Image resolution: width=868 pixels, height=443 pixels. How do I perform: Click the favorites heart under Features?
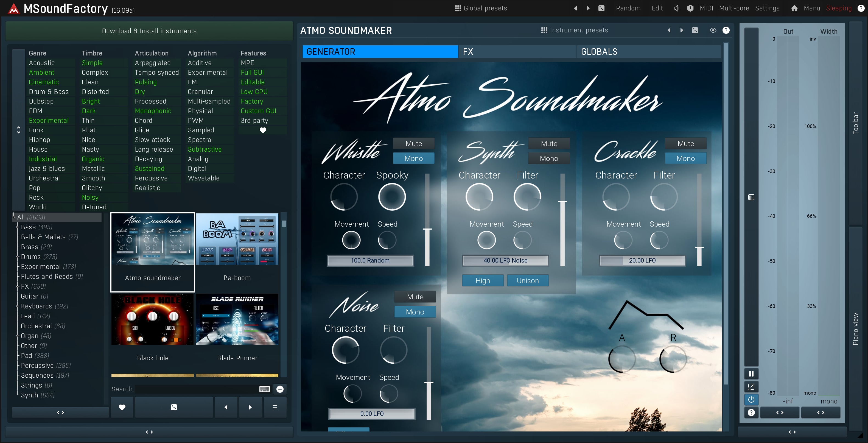tap(263, 130)
